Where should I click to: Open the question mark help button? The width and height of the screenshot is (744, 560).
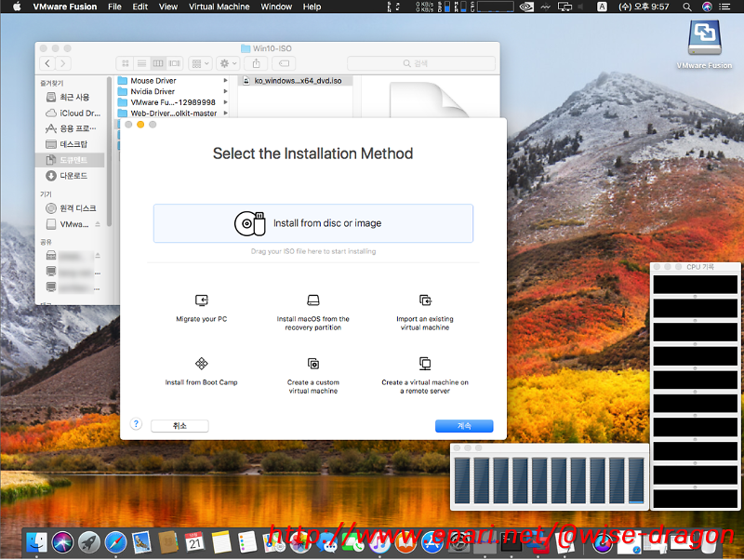coord(136,424)
